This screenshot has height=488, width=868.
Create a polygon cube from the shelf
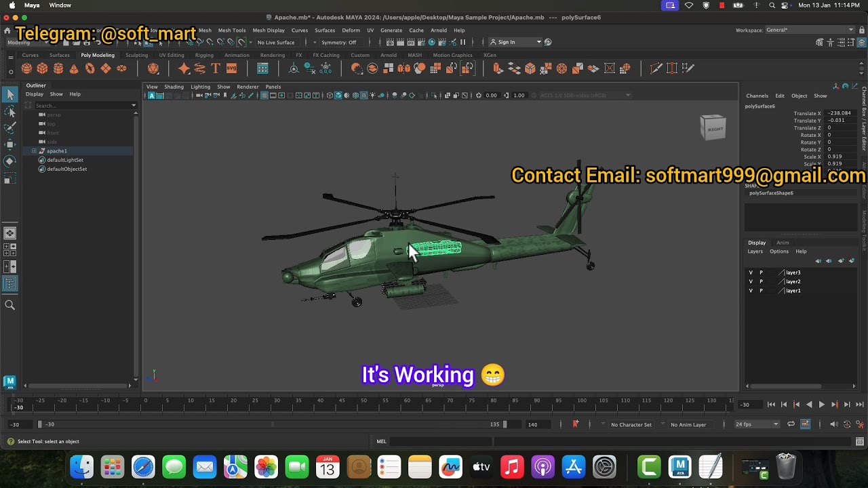(x=42, y=68)
